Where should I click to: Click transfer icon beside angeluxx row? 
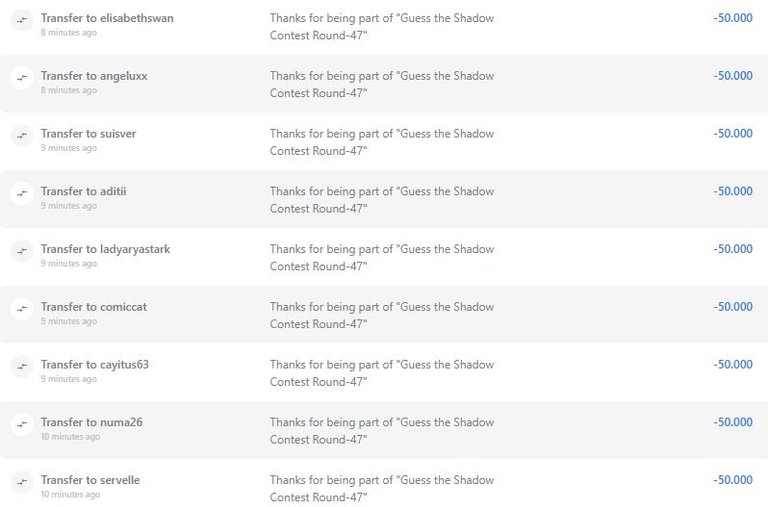[22, 78]
